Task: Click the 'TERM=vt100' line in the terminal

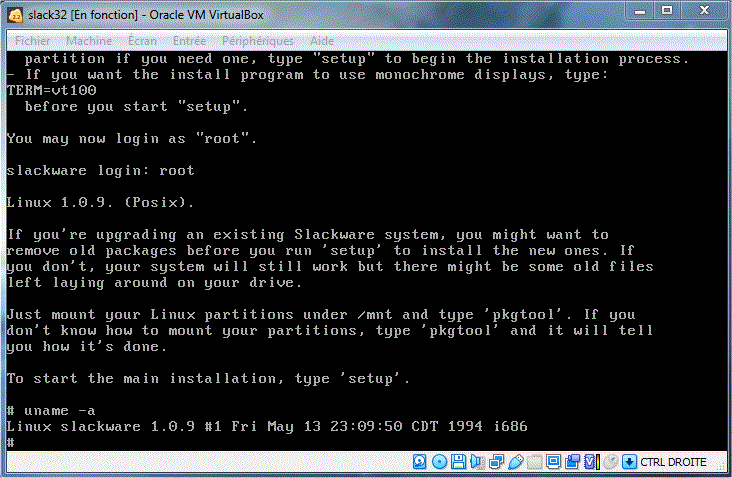Action: pos(52,90)
